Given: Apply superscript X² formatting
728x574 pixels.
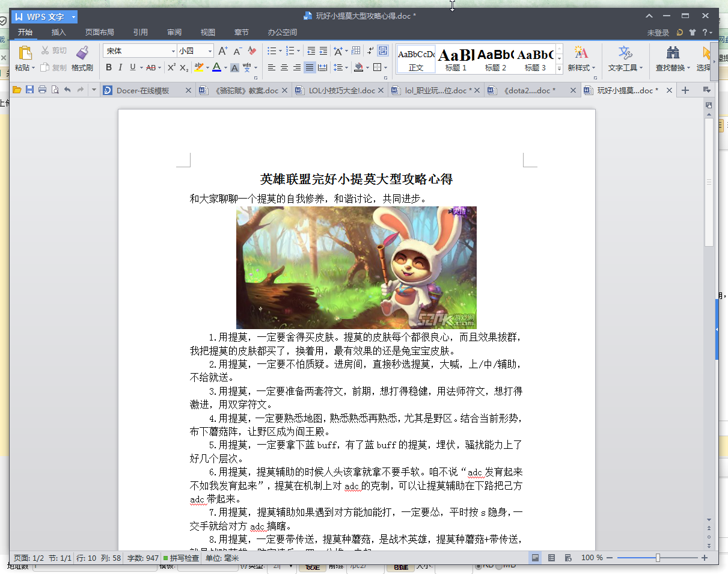Looking at the screenshot, I should coord(171,67).
